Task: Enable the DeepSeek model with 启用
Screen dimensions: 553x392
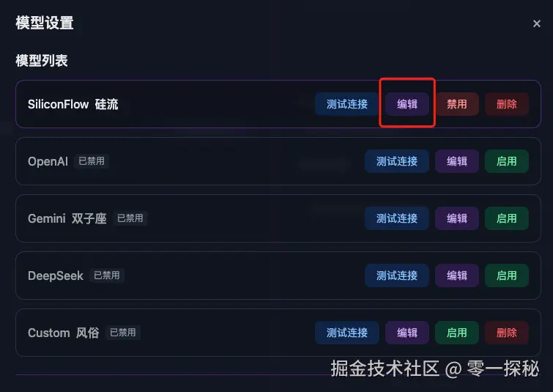Action: click(x=506, y=275)
